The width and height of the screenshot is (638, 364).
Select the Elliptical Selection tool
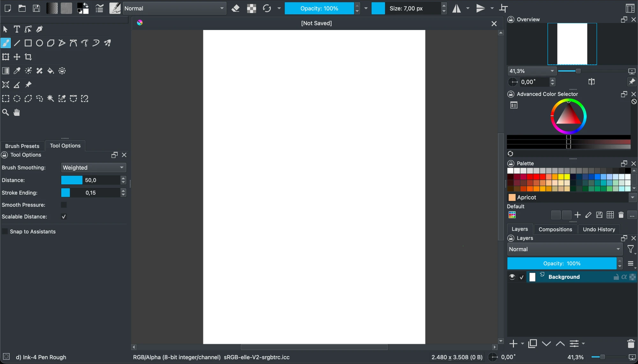17,98
